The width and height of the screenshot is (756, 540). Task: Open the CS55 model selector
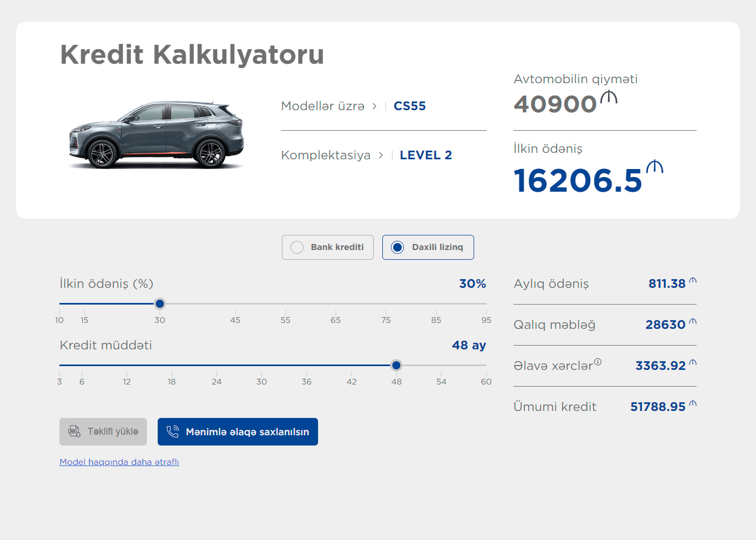coord(409,106)
